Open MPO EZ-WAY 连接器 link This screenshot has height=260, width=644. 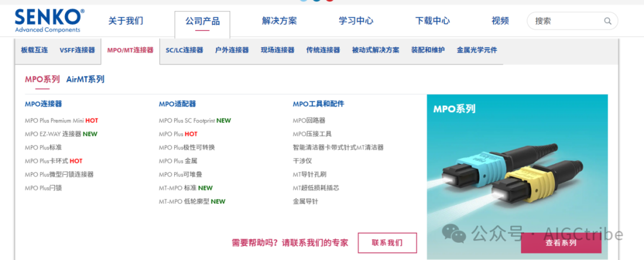(x=53, y=134)
